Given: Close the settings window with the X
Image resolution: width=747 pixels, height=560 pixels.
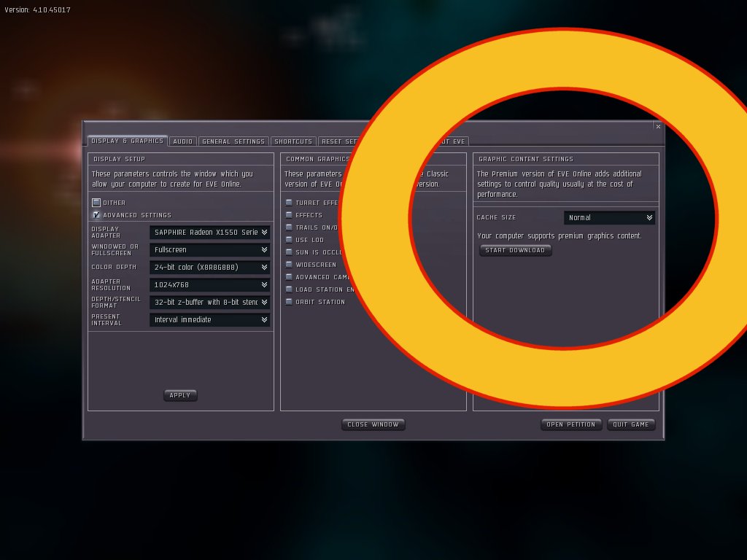Looking at the screenshot, I should tap(659, 127).
